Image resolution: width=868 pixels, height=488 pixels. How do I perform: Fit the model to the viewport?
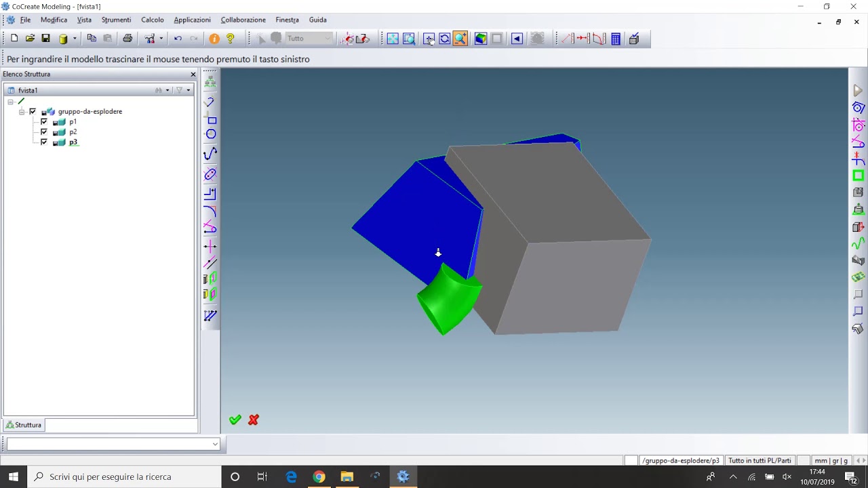[x=393, y=39]
